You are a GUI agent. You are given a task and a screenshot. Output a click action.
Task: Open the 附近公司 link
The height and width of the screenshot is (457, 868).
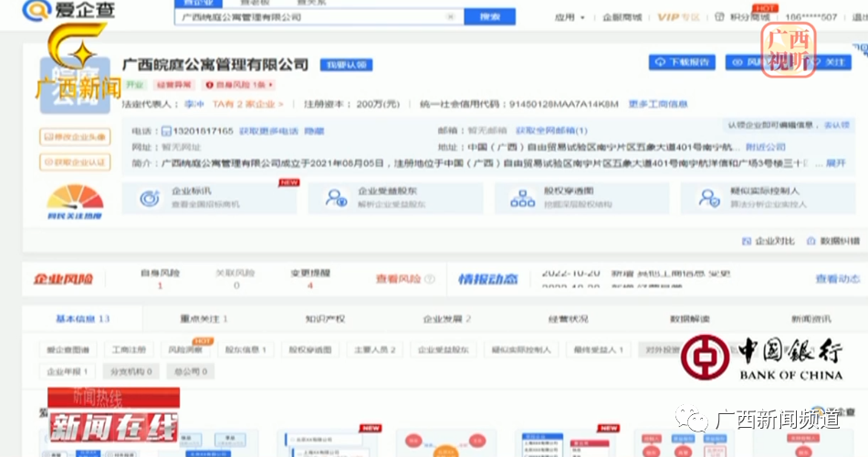766,147
